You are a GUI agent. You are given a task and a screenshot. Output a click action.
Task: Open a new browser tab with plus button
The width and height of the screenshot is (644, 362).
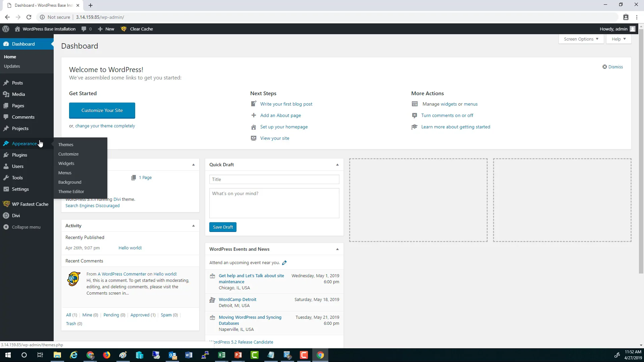91,5
